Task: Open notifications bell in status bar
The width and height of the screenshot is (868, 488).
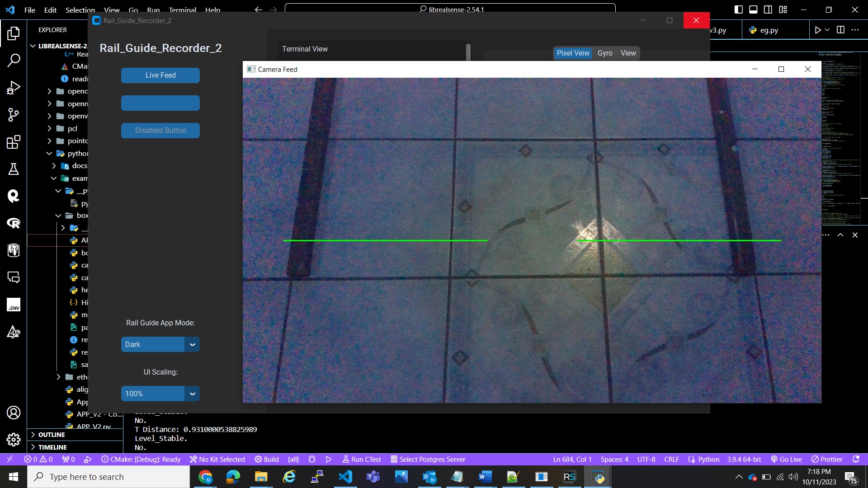Action: (856, 459)
